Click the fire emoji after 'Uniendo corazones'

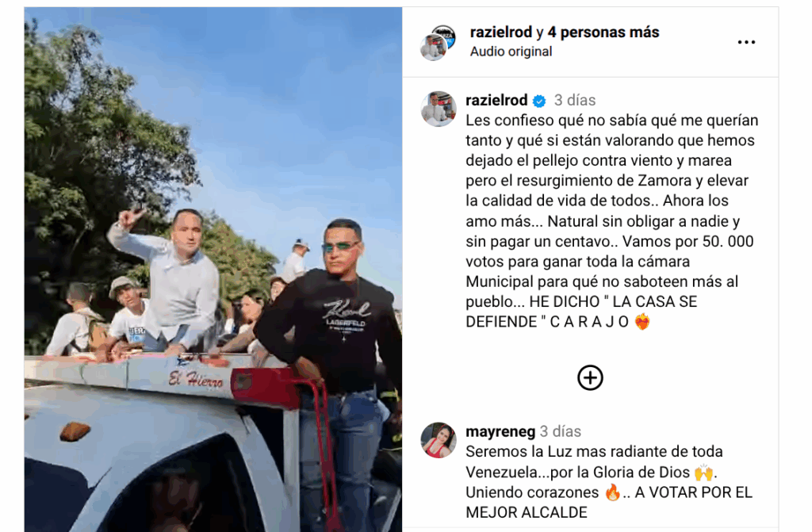click(x=612, y=492)
